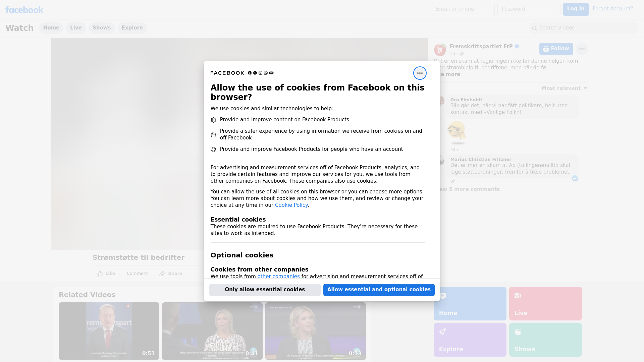Click commenter name Marius Christian Fritzner

tap(481, 160)
